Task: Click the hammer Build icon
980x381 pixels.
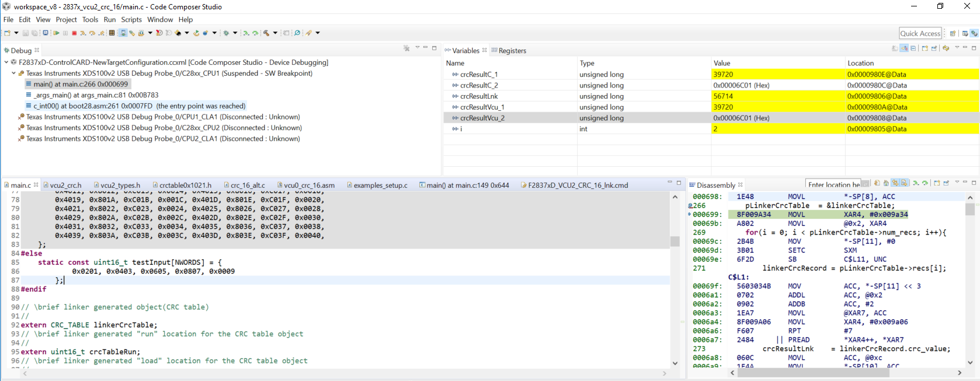Action: tap(266, 33)
